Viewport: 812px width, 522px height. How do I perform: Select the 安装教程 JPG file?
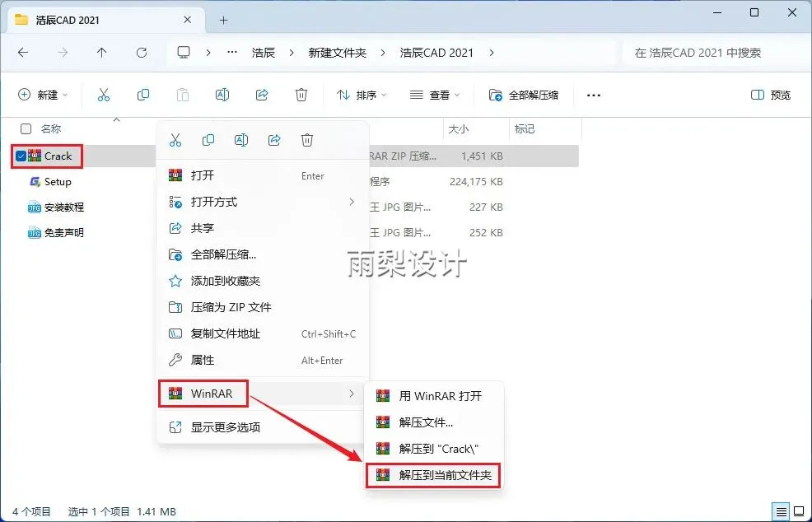click(63, 207)
